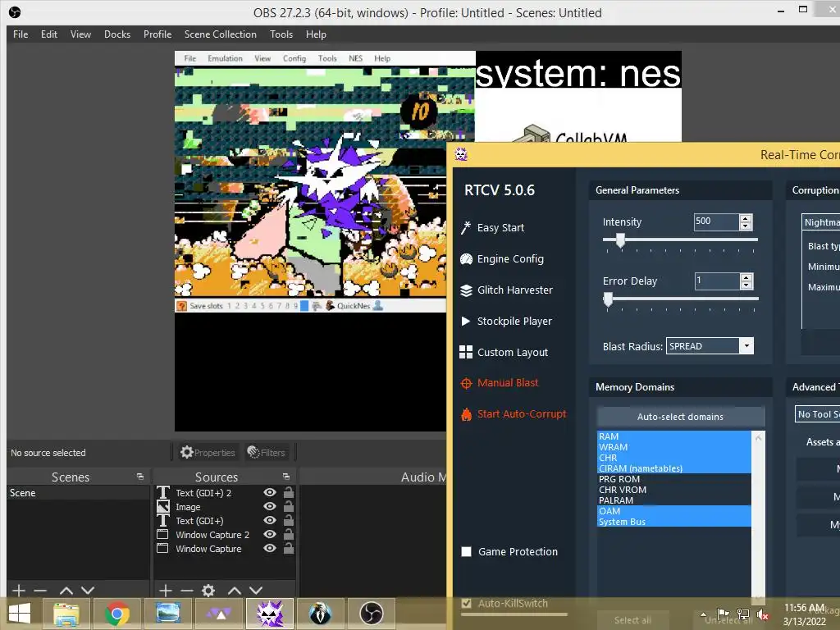
Task: Click Start Auto-Corrupt flame button
Action: 514,414
